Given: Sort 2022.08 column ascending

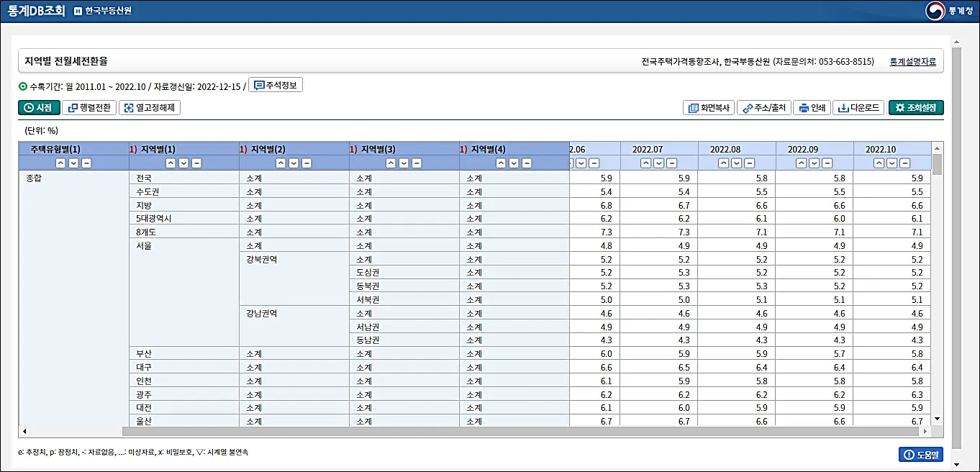Looking at the screenshot, I should point(723,163).
